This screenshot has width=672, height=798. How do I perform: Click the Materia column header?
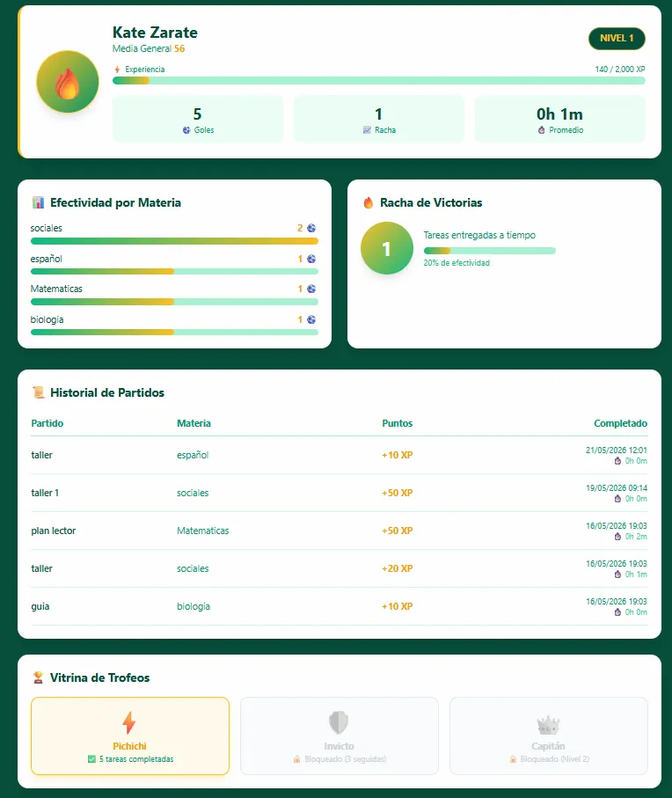point(194,423)
